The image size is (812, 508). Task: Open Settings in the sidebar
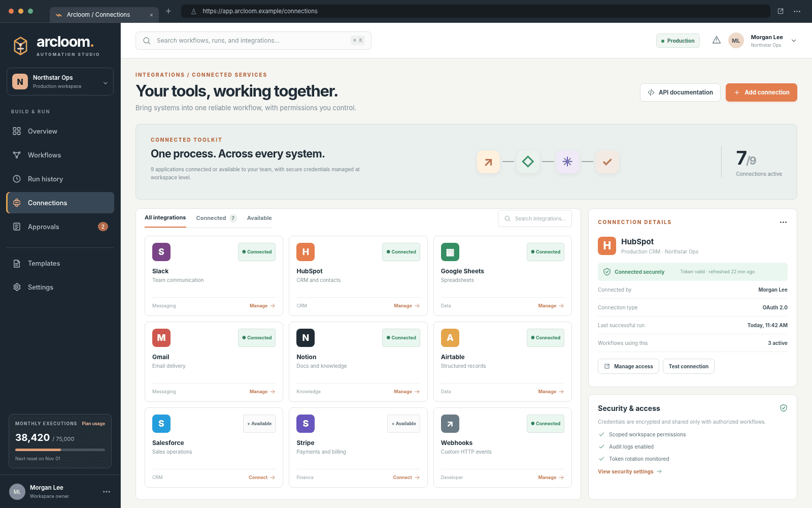tap(60, 287)
